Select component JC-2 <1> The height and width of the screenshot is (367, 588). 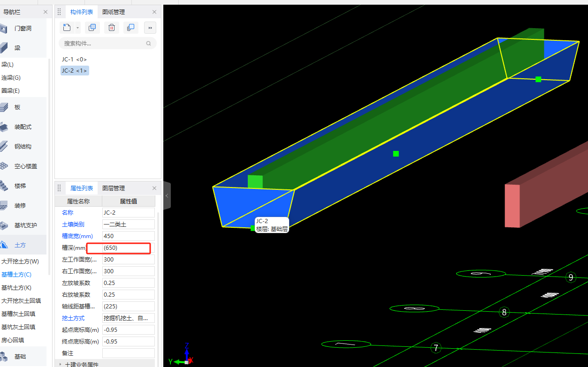74,71
